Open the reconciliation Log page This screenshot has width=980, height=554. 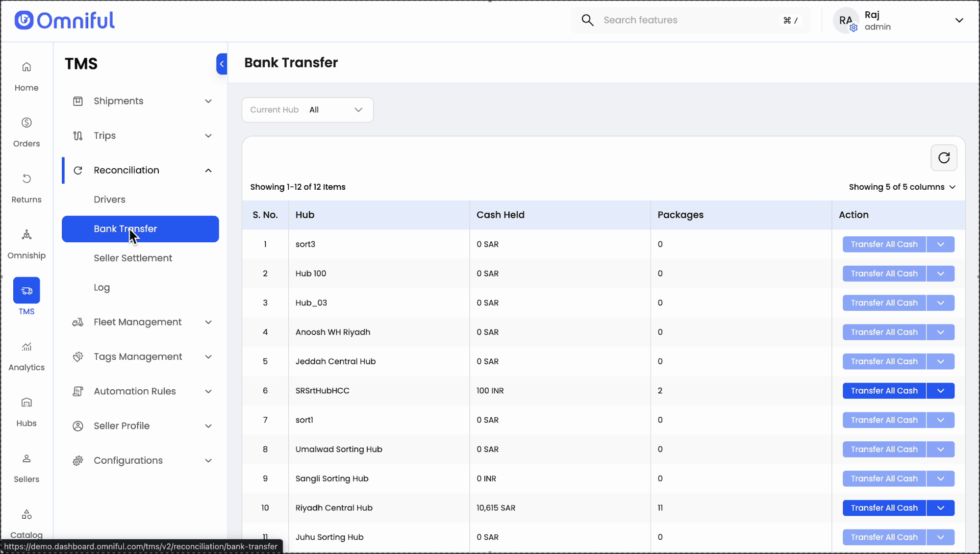[x=101, y=287]
